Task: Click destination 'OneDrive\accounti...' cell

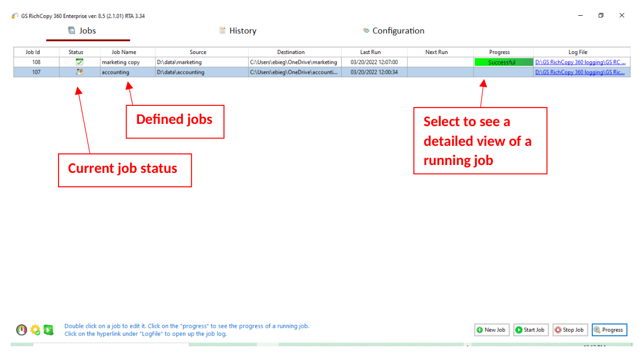Action: tap(295, 72)
